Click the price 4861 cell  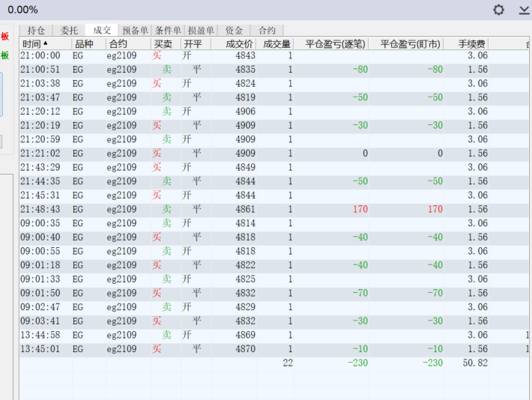(245, 209)
